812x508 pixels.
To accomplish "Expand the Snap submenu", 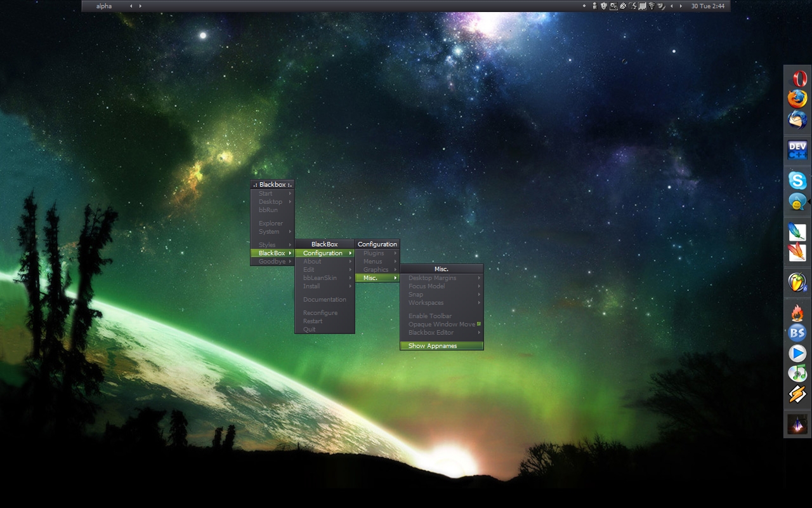I will pyautogui.click(x=442, y=295).
